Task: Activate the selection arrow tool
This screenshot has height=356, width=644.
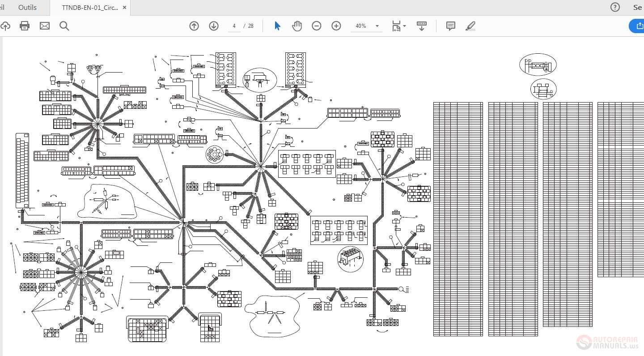Action: click(x=277, y=26)
